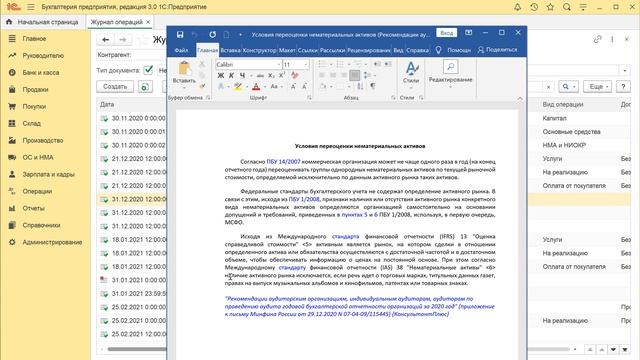
Task: Open 1C Еще menu dropdown
Action: pyautogui.click(x=599, y=87)
